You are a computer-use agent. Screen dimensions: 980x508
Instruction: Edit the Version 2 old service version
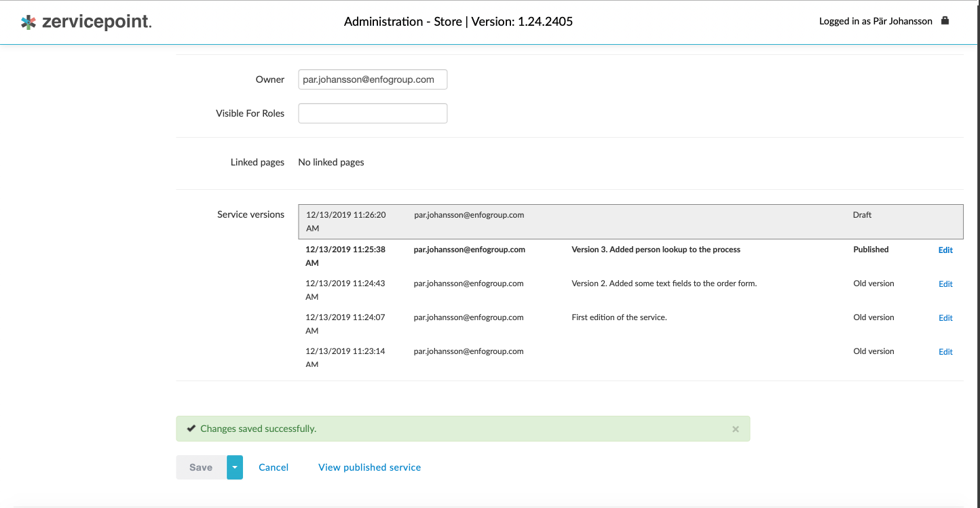coord(945,284)
